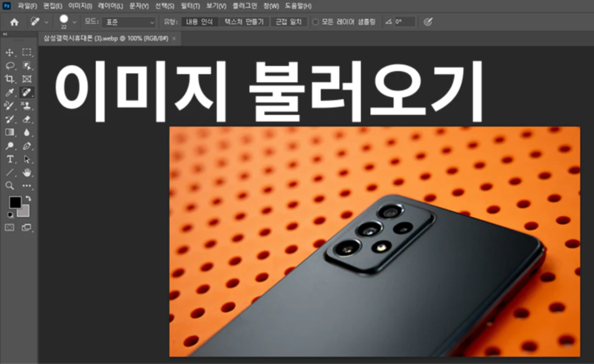The image size is (594, 364).
Task: Click the Home button in options bar
Action: point(14,22)
